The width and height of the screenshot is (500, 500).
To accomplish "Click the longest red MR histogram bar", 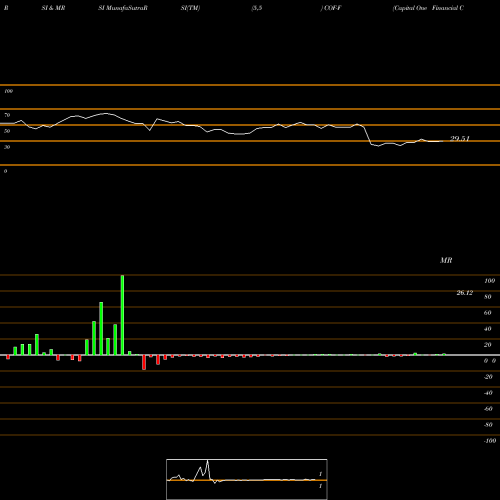I will (x=144, y=362).
